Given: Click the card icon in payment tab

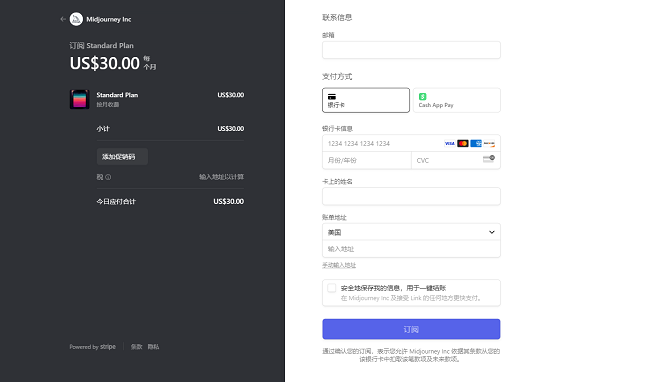Looking at the screenshot, I should 332,97.
